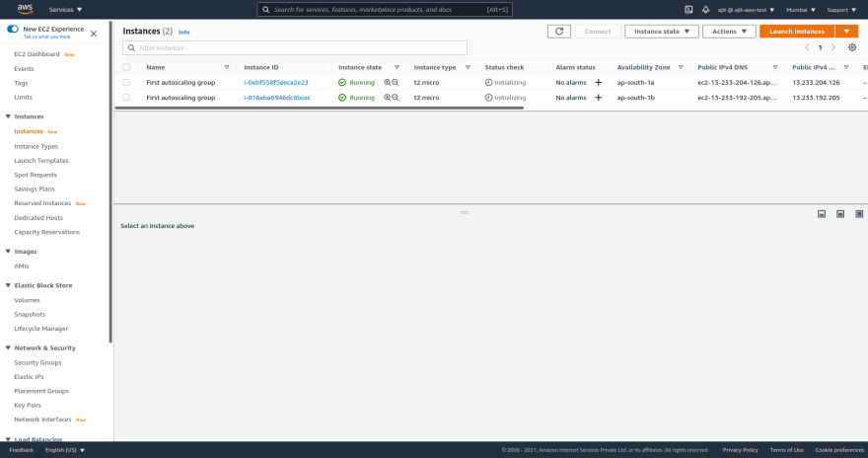Open the Instance state dropdown

[x=662, y=32]
